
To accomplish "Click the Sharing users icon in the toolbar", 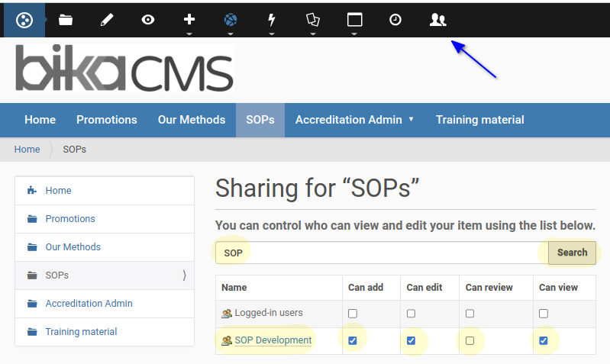I will [437, 20].
